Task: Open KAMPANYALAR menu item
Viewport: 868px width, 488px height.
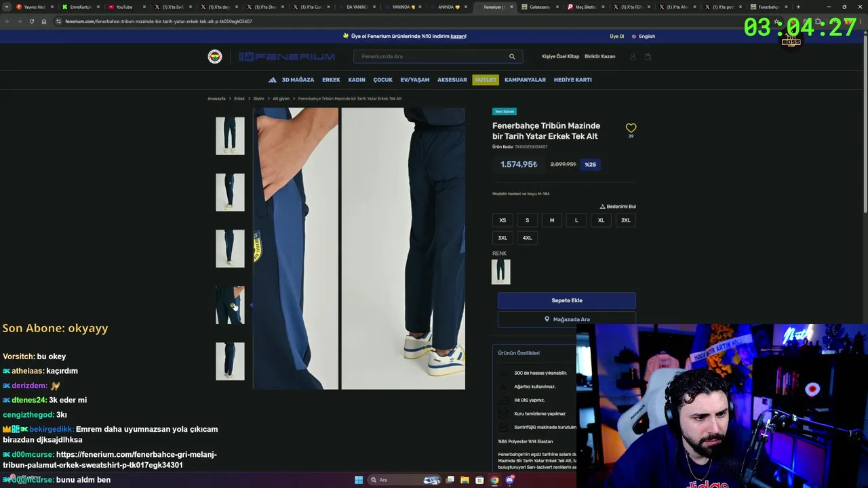Action: 525,80
